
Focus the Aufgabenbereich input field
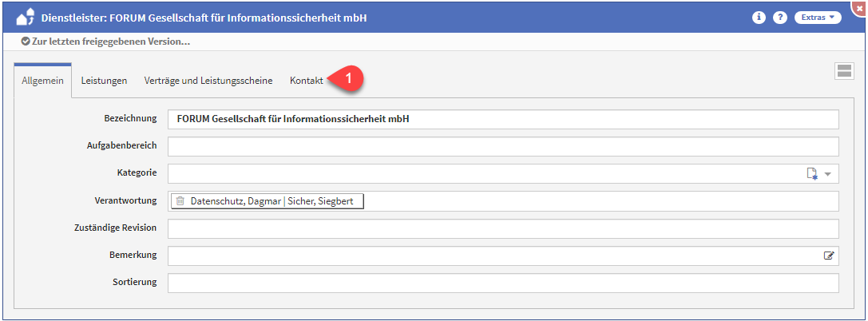[503, 147]
